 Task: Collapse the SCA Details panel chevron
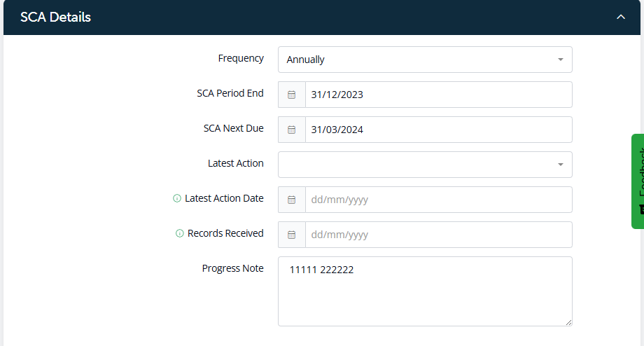(620, 17)
